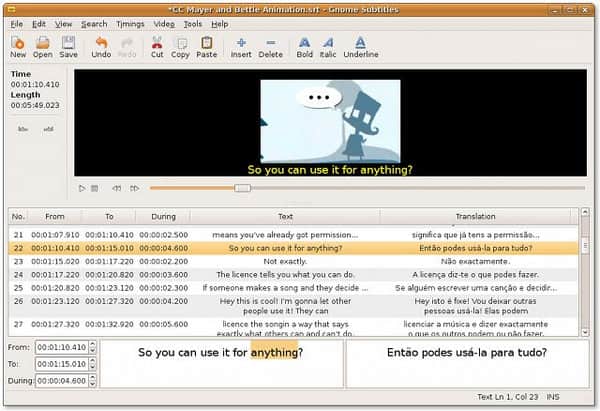Paste from clipboard icon

tap(207, 47)
